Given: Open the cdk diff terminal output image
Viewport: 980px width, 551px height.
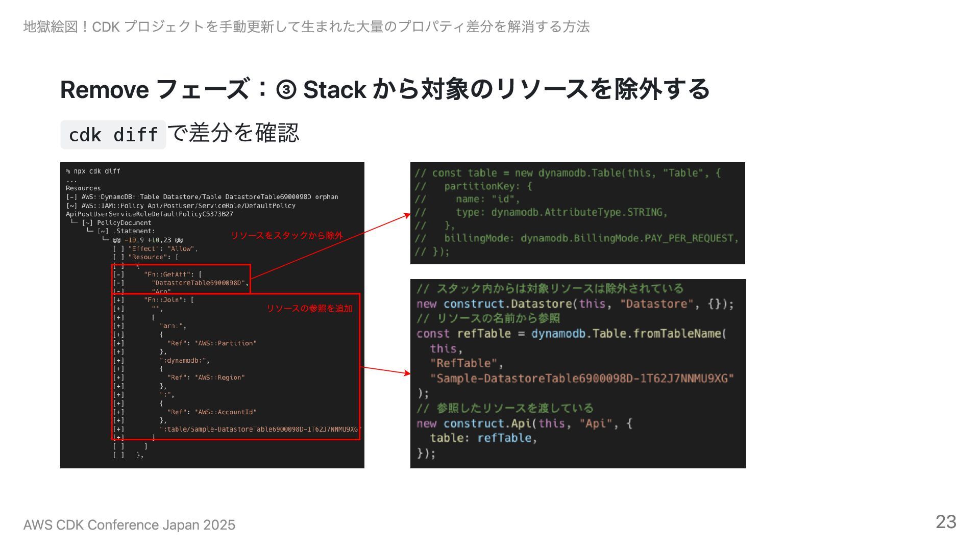Looking at the screenshot, I should [212, 315].
